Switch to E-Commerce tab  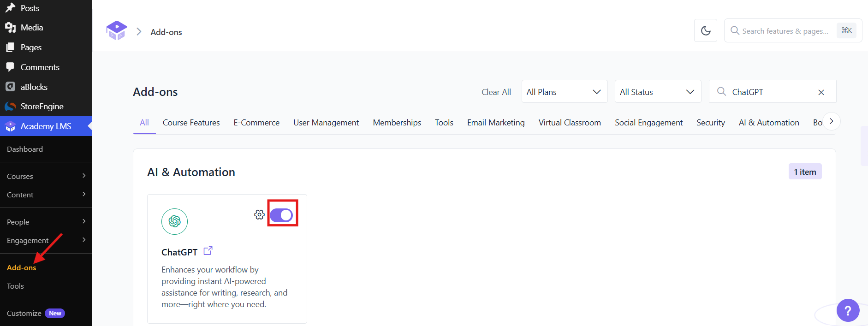coord(256,122)
